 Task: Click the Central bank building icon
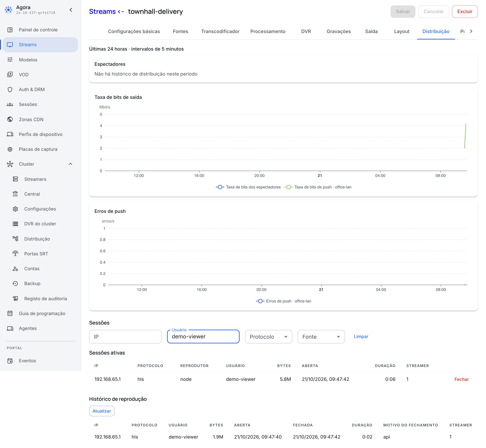(15, 194)
